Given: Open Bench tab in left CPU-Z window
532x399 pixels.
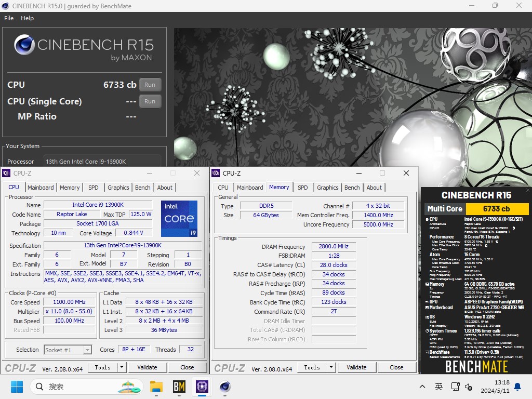Looking at the screenshot, I should [x=142, y=188].
